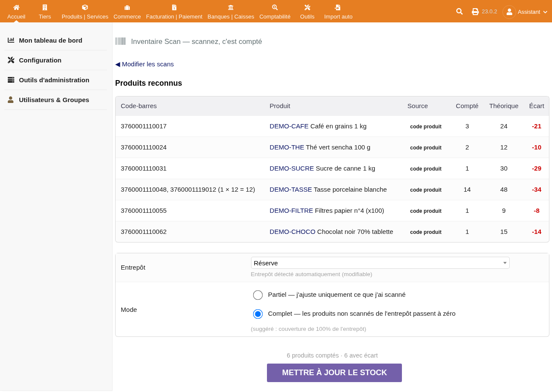
Task: Click the Produit column header
Action: [x=280, y=106]
